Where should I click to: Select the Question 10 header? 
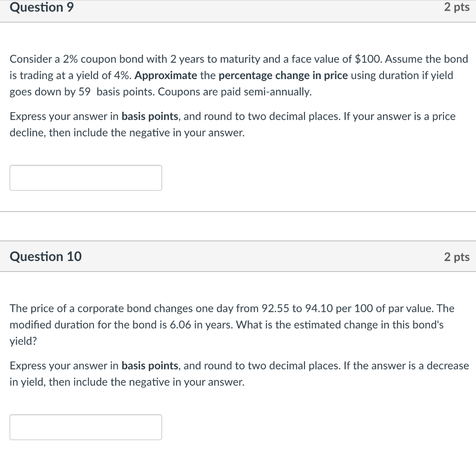coord(46,256)
